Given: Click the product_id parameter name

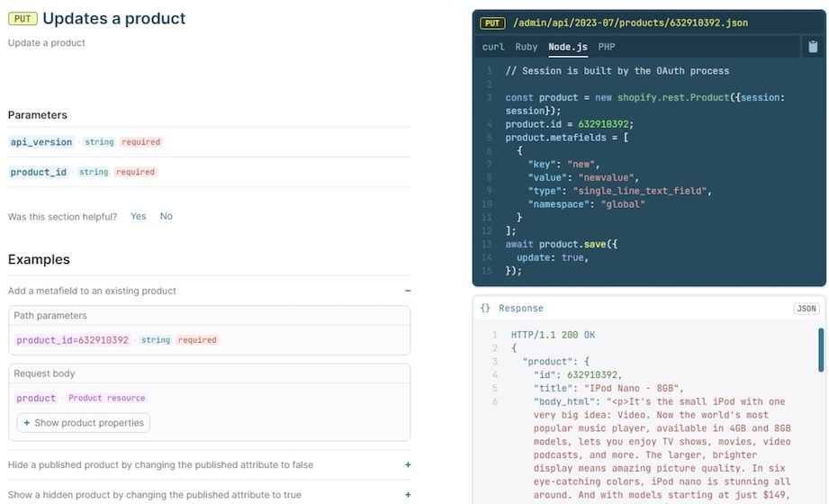Looking at the screenshot, I should pyautogui.click(x=39, y=172).
